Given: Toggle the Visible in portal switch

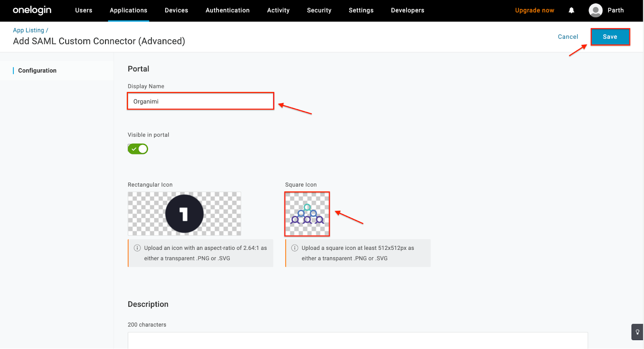Looking at the screenshot, I should pyautogui.click(x=138, y=149).
